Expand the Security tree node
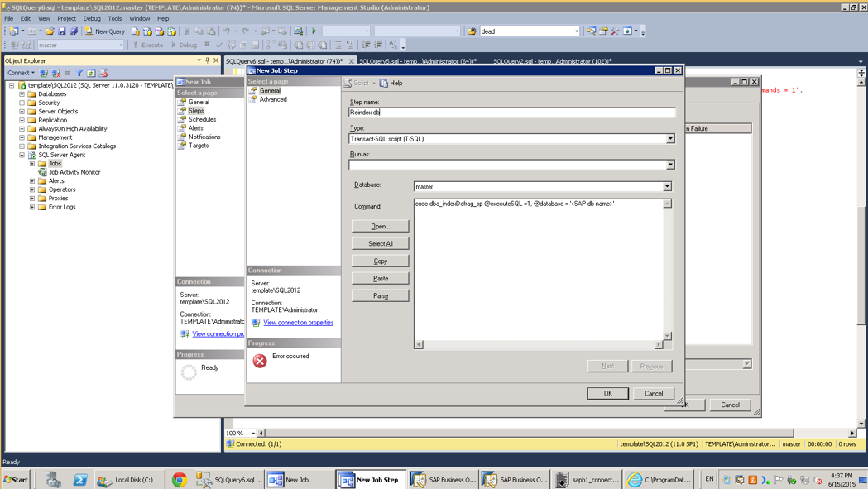Viewport: 868px width, 489px height. (22, 103)
